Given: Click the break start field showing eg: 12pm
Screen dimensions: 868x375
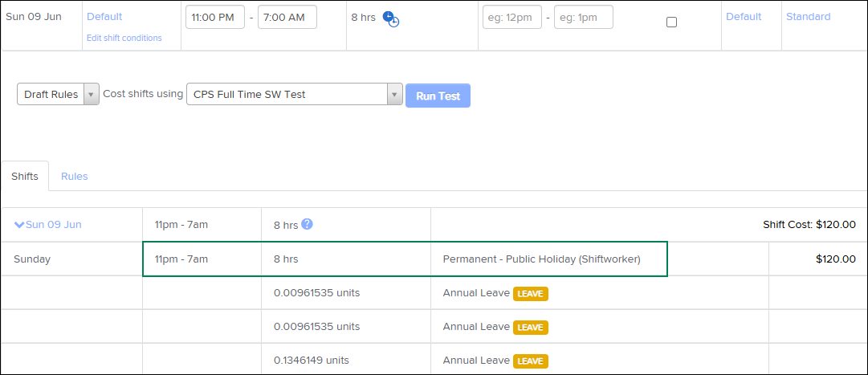Looking at the screenshot, I should (511, 17).
